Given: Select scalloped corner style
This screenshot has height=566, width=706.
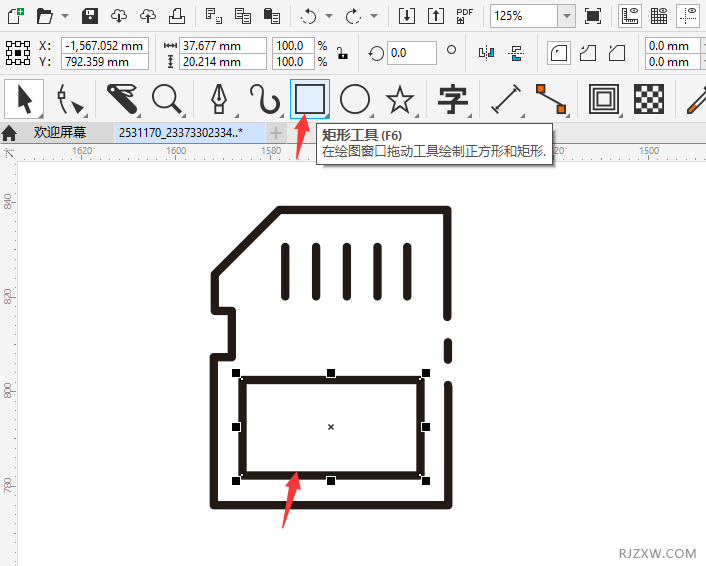Looking at the screenshot, I should coord(588,53).
